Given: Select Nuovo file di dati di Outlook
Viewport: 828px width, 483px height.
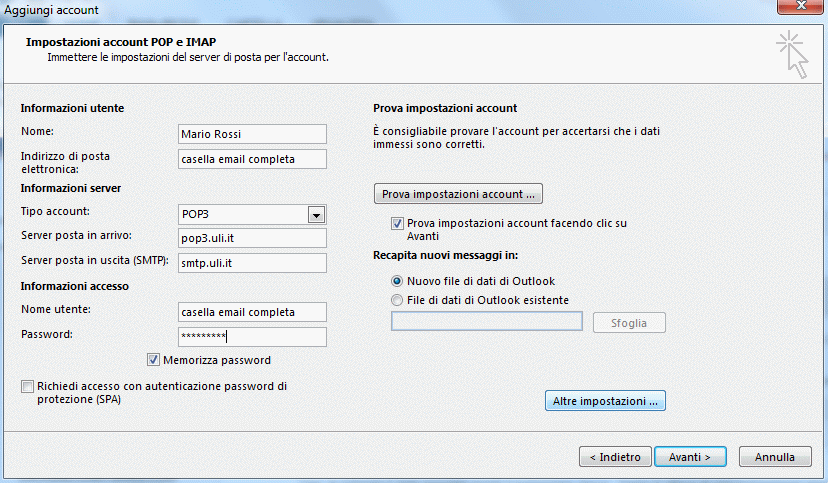Looking at the screenshot, I should point(398,281).
